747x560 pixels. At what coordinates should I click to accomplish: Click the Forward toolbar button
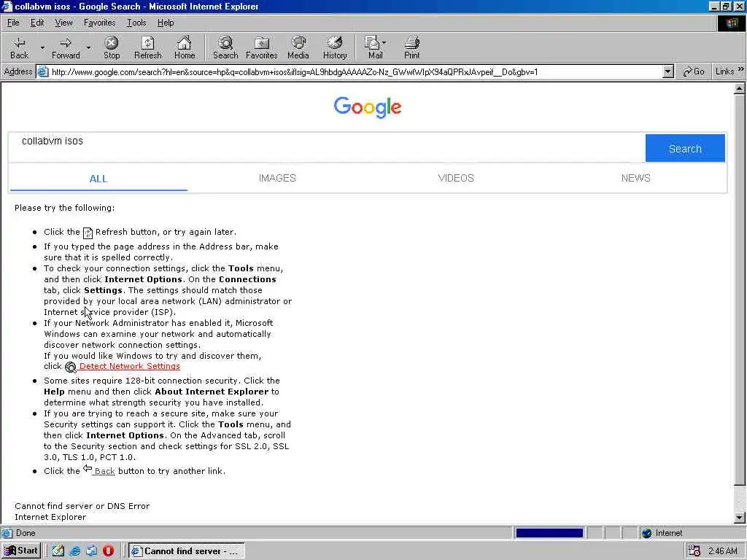(66, 47)
